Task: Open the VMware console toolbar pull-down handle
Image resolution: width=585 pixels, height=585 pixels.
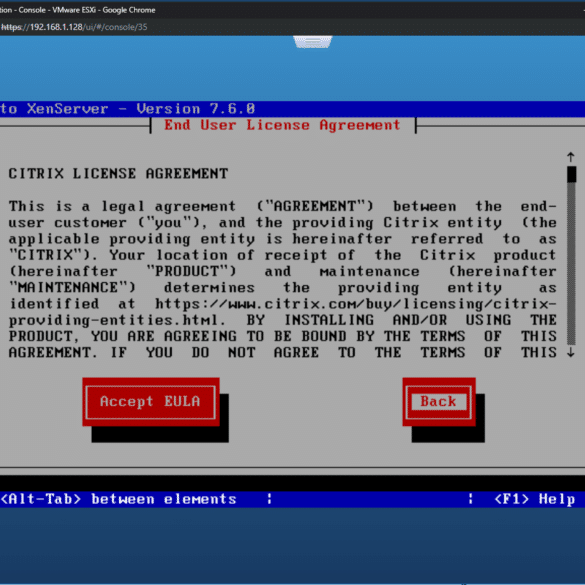Action: (312, 42)
